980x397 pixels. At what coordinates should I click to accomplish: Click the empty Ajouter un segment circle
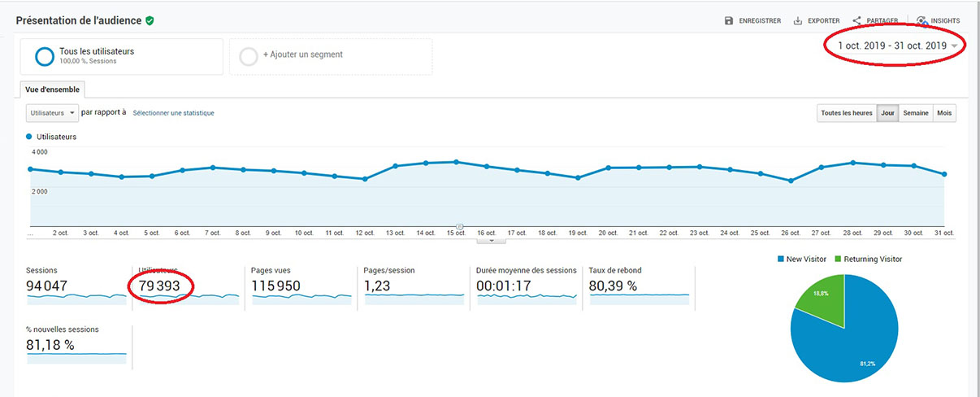pos(249,55)
